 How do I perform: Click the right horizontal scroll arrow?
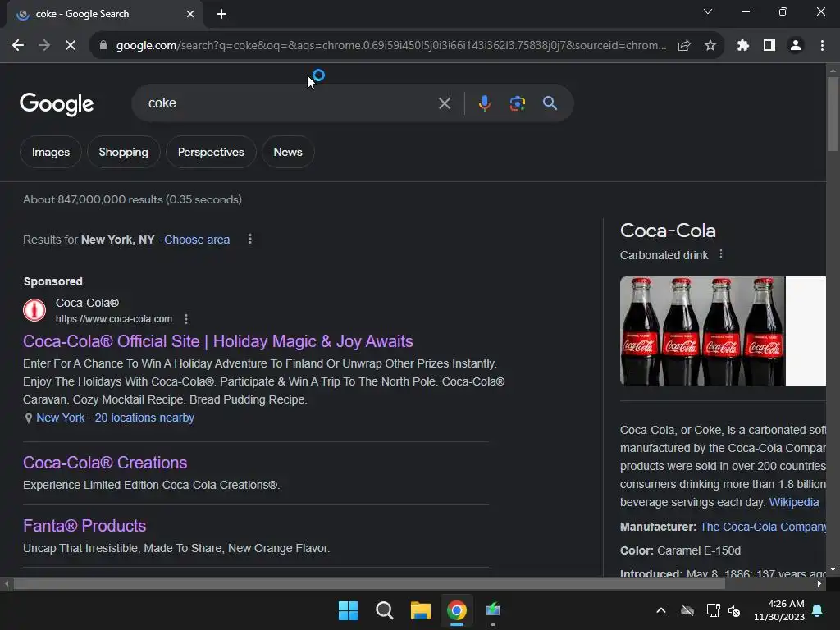[x=819, y=584]
